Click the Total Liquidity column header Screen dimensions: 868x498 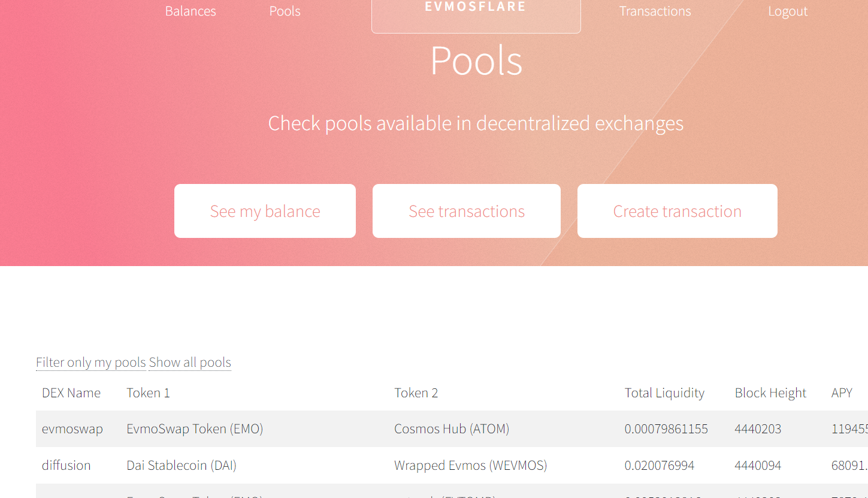click(x=664, y=393)
